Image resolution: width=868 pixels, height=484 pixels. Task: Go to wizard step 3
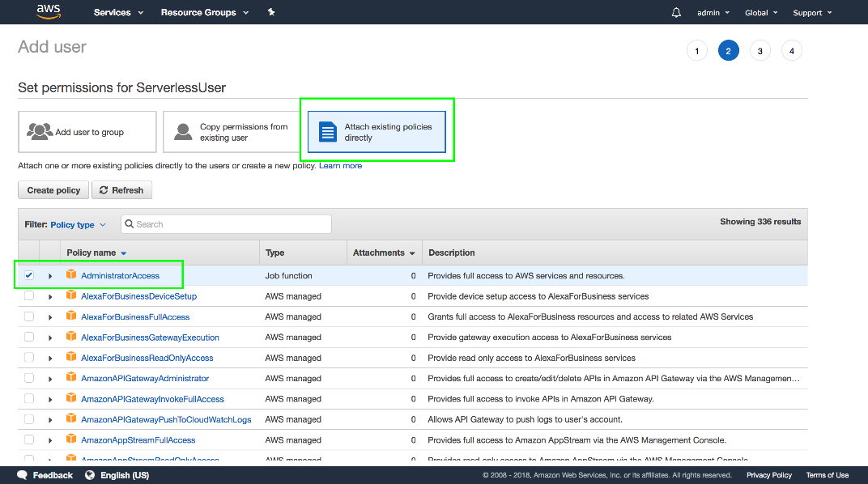click(x=759, y=51)
